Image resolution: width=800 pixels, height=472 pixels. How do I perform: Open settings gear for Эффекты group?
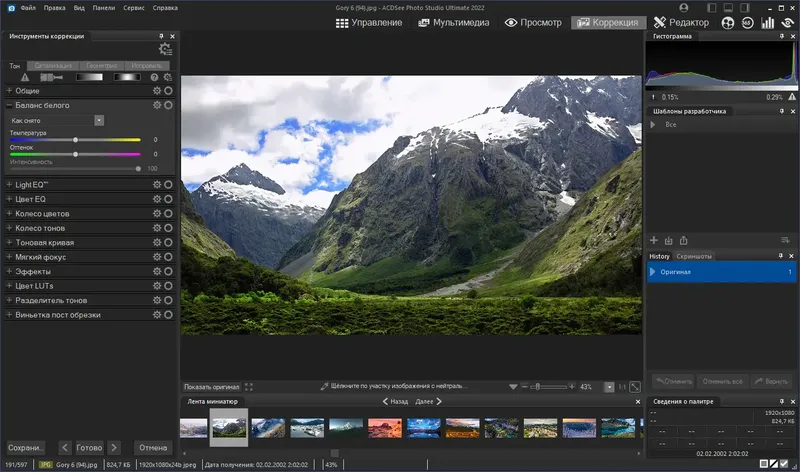pos(157,271)
